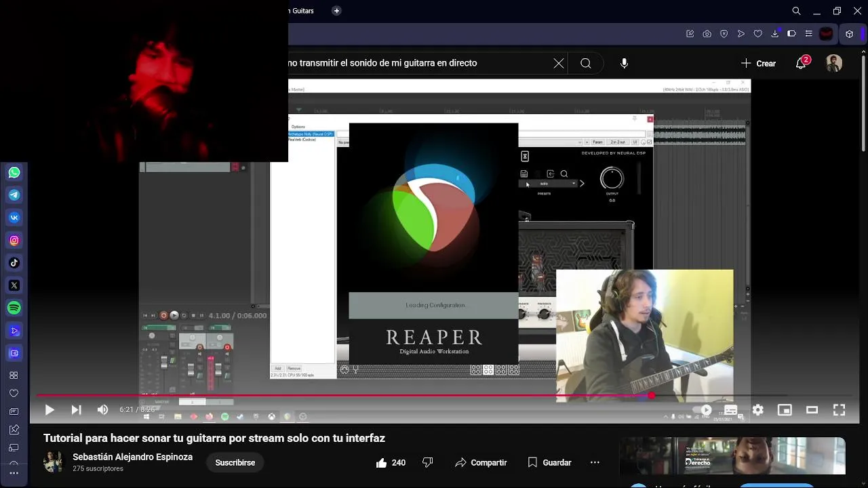
Task: Click '275 suscriptores' text
Action: click(x=98, y=469)
